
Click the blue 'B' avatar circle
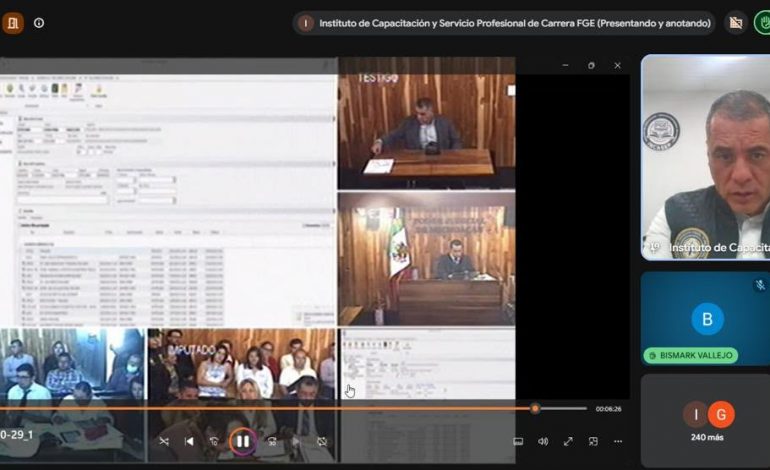click(x=707, y=319)
